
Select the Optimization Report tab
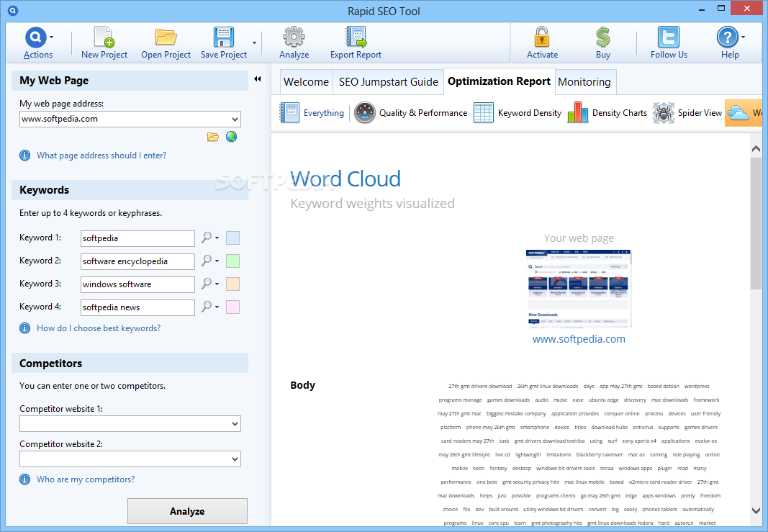499,81
